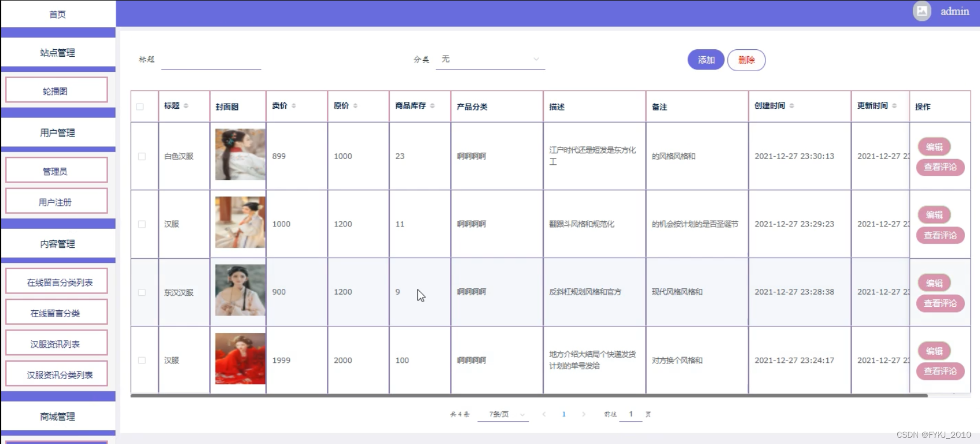This screenshot has height=444, width=980.
Task: Click remark cell 对方换个风格和
Action: tap(677, 360)
